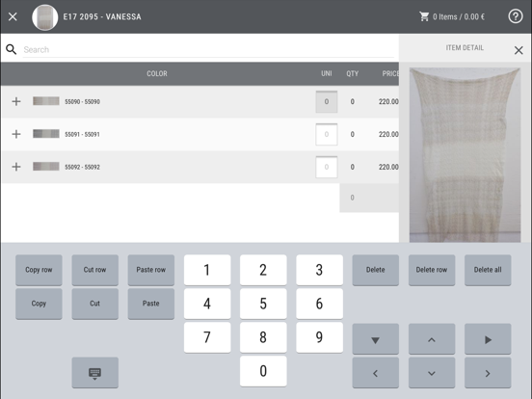Screen dimensions: 532x399
Task: Close the Item Detail panel
Action: click(519, 50)
